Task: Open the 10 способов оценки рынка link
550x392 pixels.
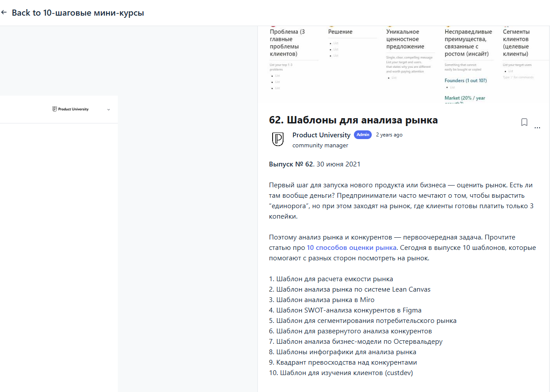Action: 352,248
